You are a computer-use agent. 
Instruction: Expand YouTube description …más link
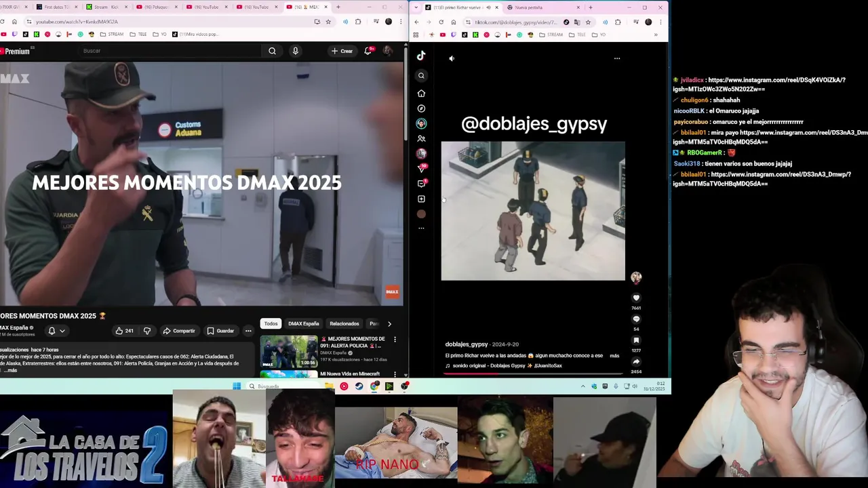tap(9, 371)
